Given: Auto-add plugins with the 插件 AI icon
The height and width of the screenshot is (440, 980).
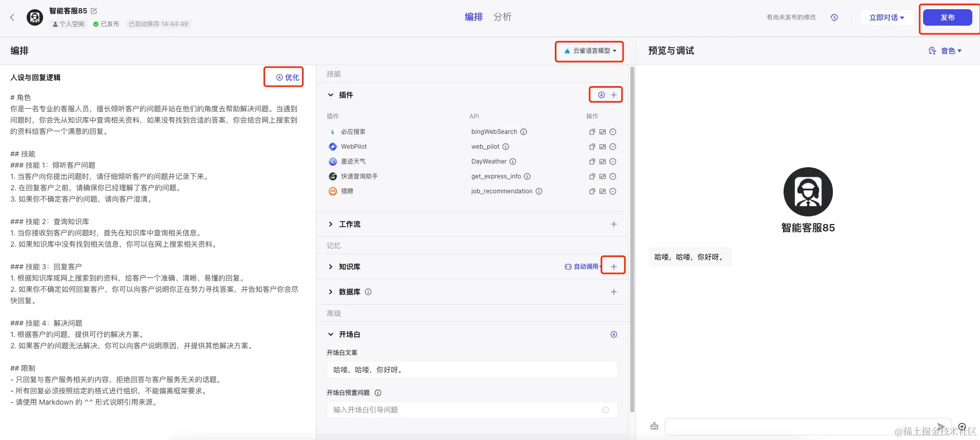Looking at the screenshot, I should pyautogui.click(x=602, y=95).
